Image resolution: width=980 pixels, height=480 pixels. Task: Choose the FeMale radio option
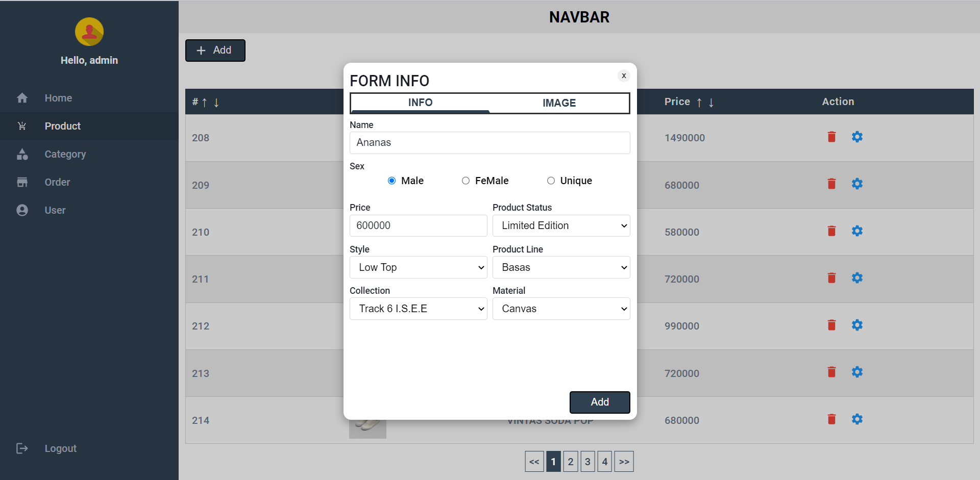465,181
